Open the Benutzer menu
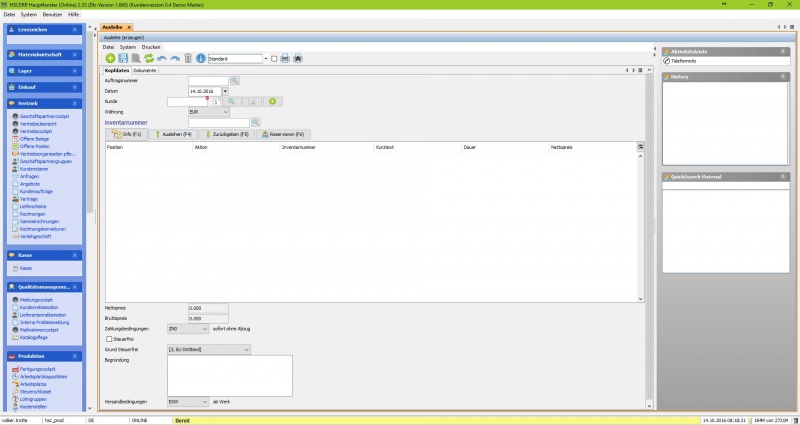 point(53,14)
